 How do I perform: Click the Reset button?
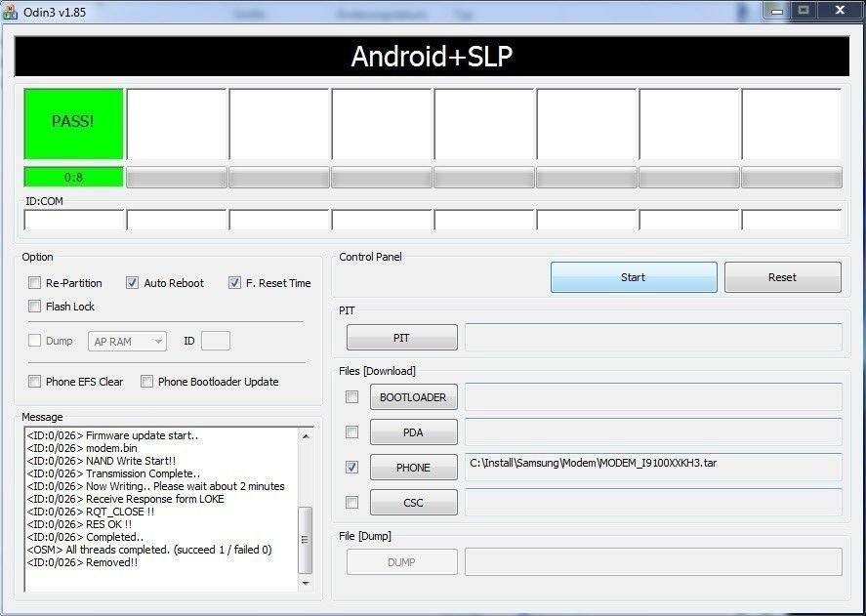coord(783,277)
